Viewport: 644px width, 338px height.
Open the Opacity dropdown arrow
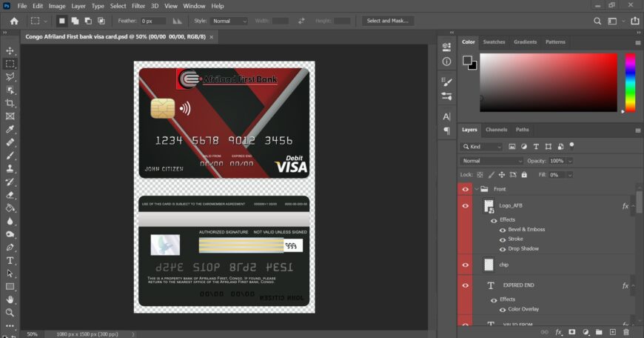(x=570, y=161)
